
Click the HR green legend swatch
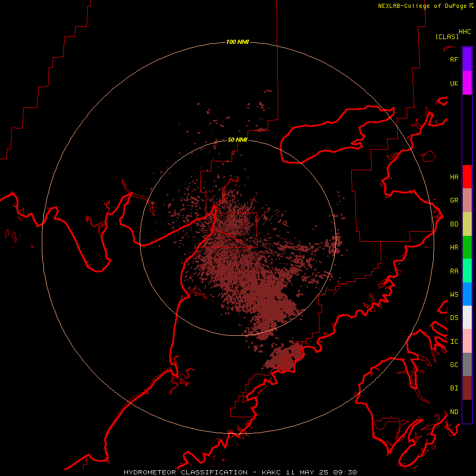pos(467,248)
